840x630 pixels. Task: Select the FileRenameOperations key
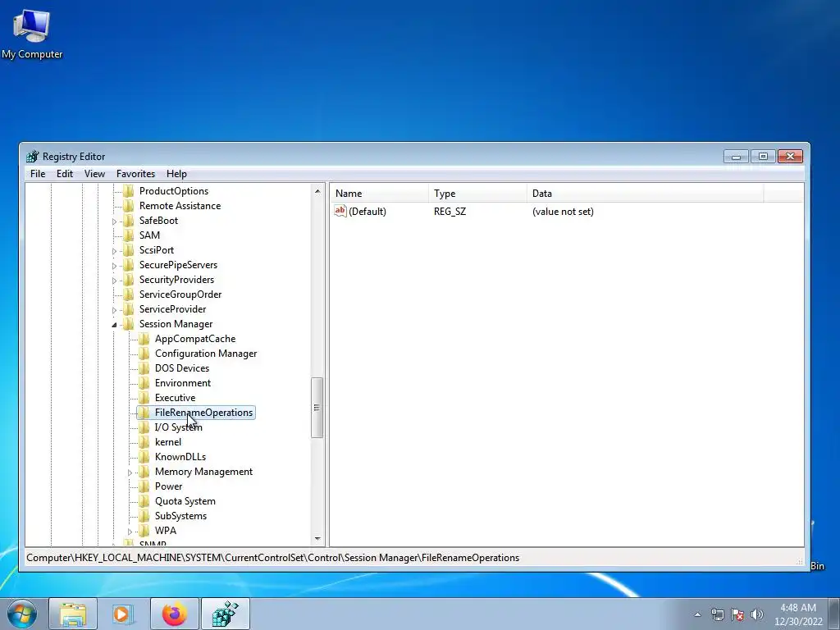203,413
